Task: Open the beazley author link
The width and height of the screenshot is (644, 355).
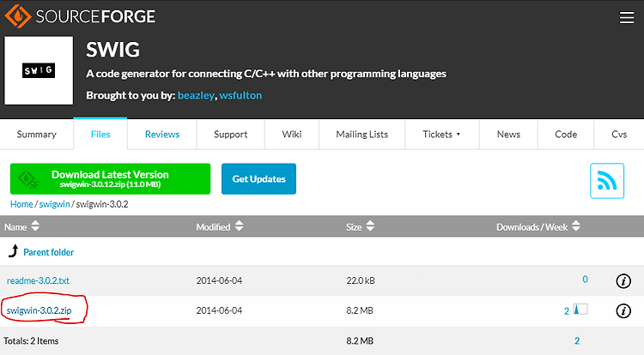Action: click(x=196, y=95)
